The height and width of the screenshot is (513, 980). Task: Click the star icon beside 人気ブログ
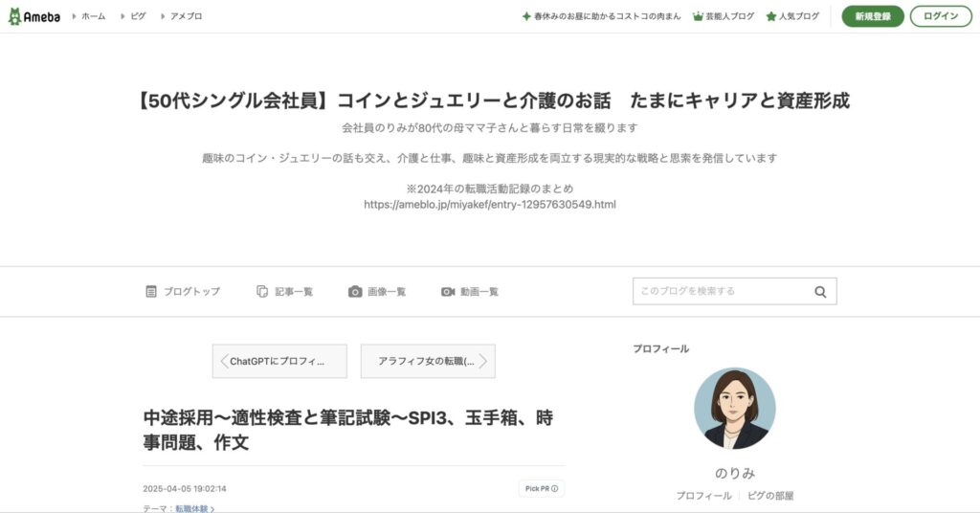coord(771,16)
